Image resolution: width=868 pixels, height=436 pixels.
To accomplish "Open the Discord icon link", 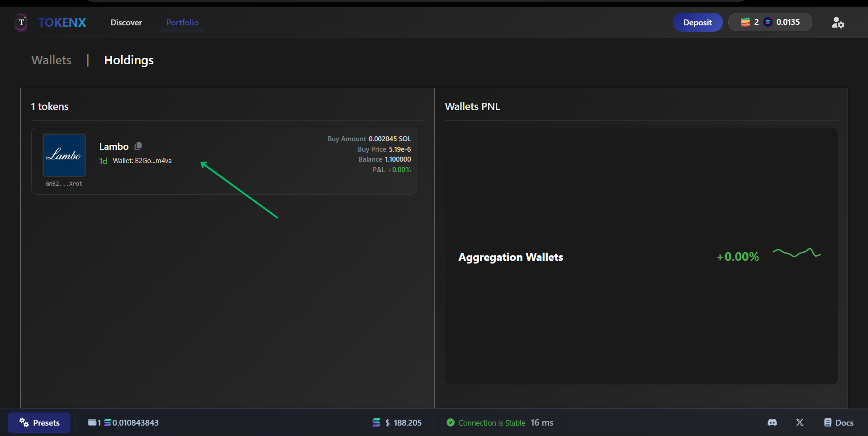I will pyautogui.click(x=772, y=422).
